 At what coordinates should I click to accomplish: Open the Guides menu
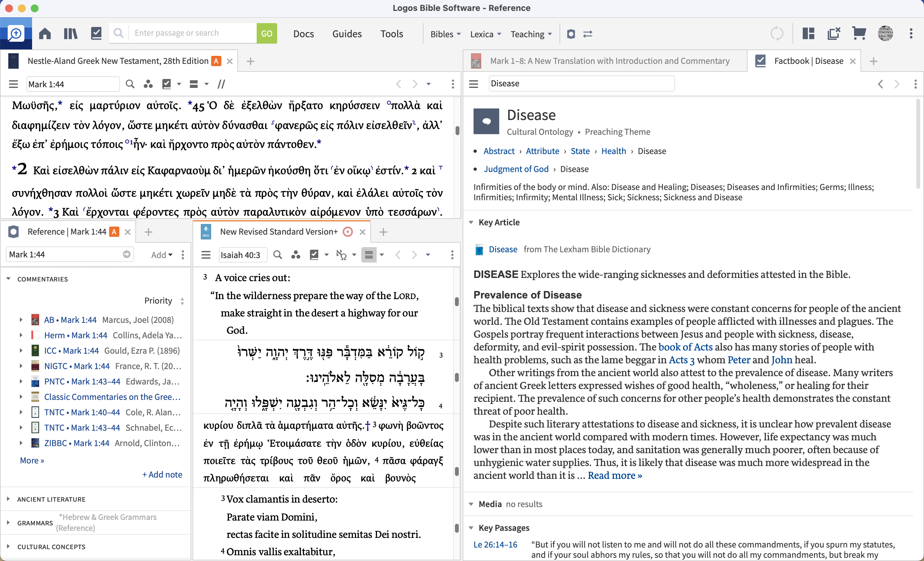tap(347, 34)
